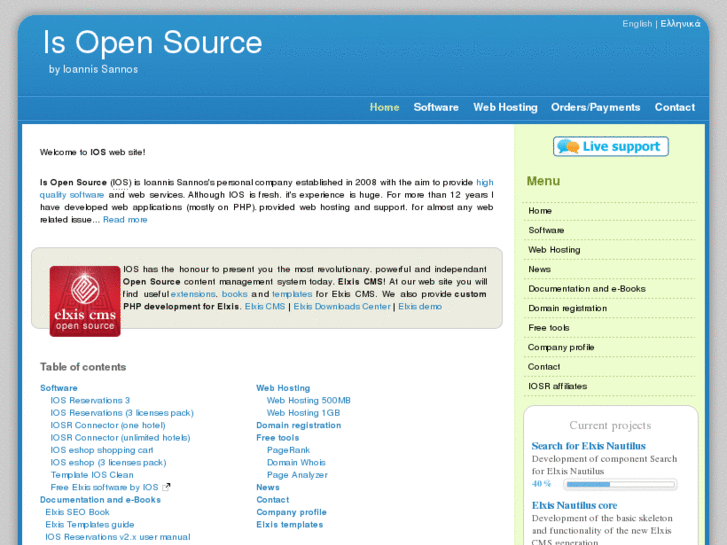Open IOSR Connector (one hotel) link

(108, 425)
